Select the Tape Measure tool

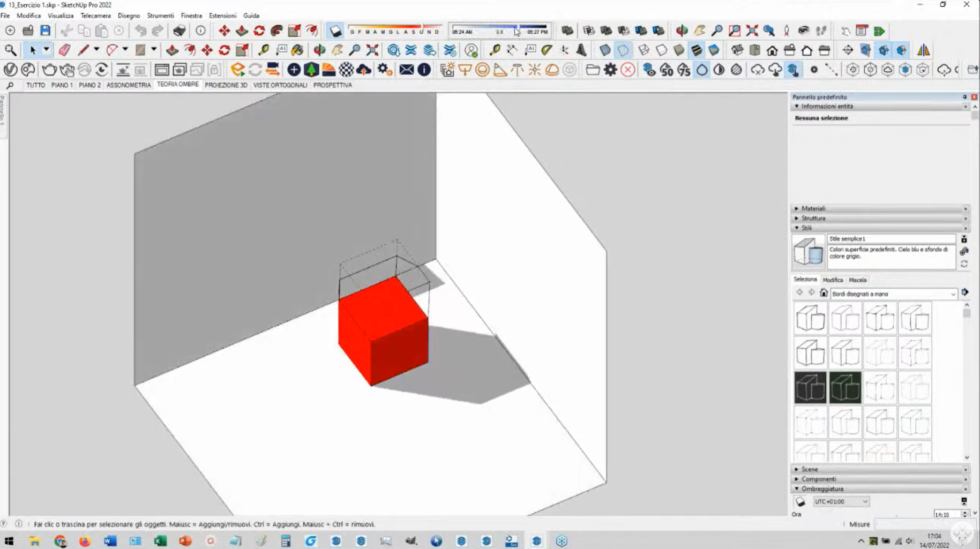264,50
